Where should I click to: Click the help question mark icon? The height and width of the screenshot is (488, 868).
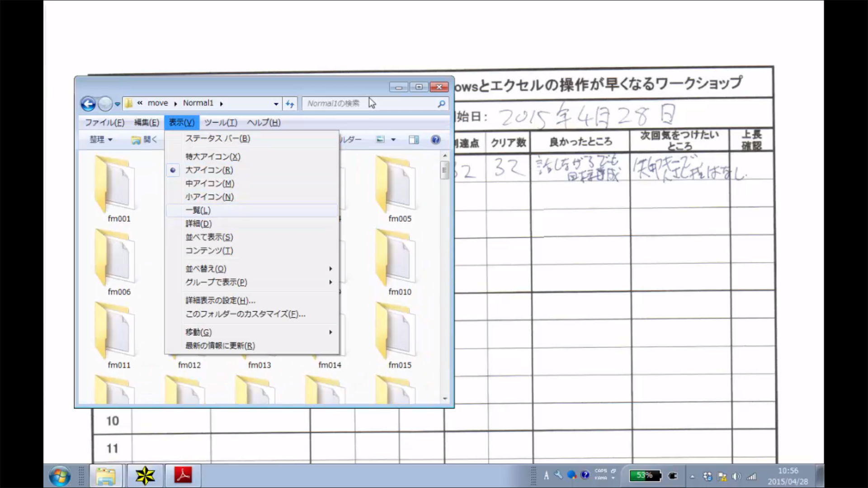(435, 140)
